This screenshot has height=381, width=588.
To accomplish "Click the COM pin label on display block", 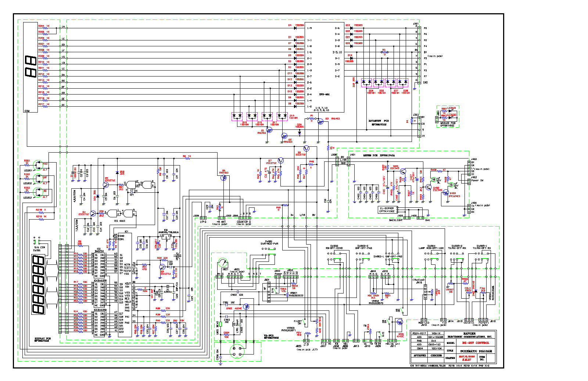I will point(27,111).
